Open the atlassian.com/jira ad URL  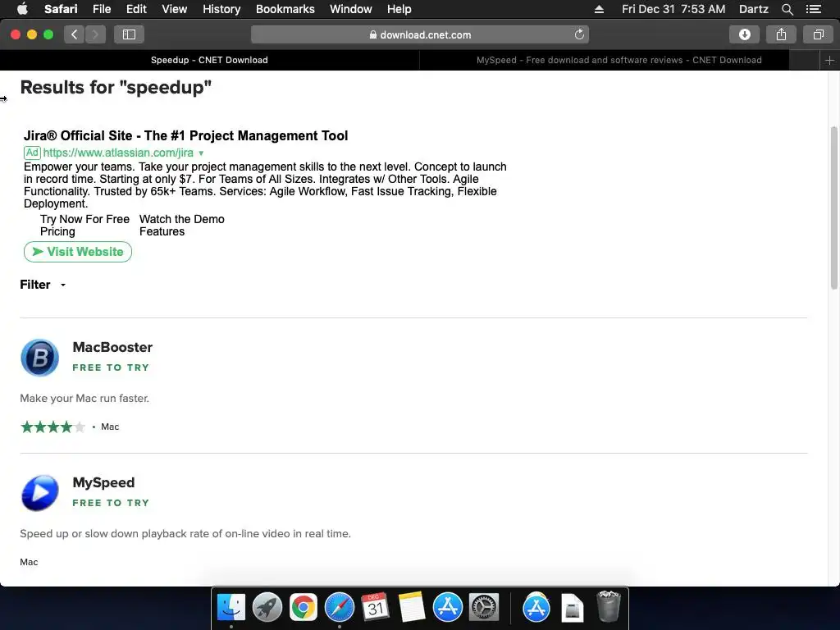click(x=118, y=153)
